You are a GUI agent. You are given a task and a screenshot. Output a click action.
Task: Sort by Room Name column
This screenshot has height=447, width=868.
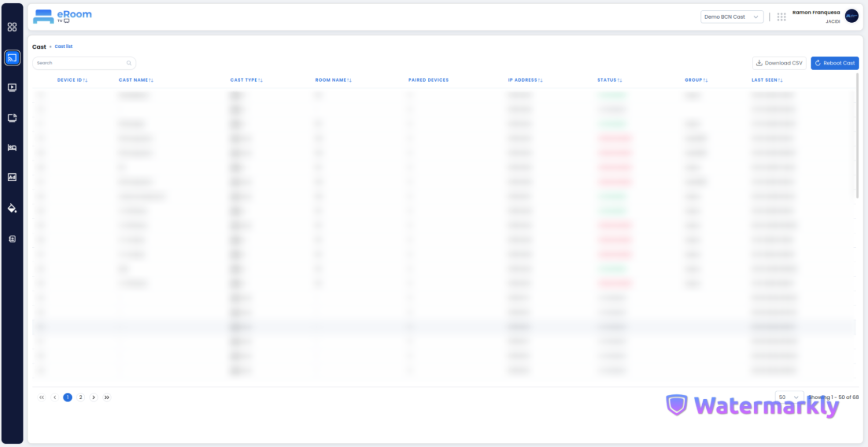coord(333,80)
